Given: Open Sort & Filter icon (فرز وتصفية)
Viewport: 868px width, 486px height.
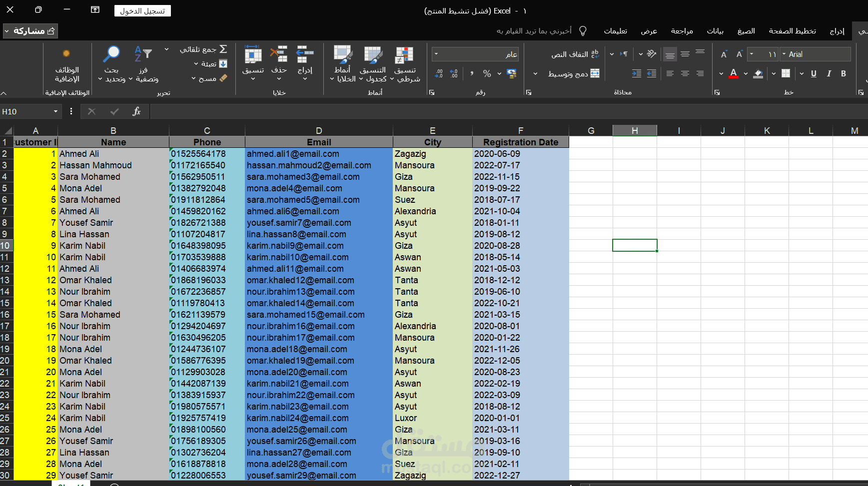Looking at the screenshot, I should coord(143,54).
